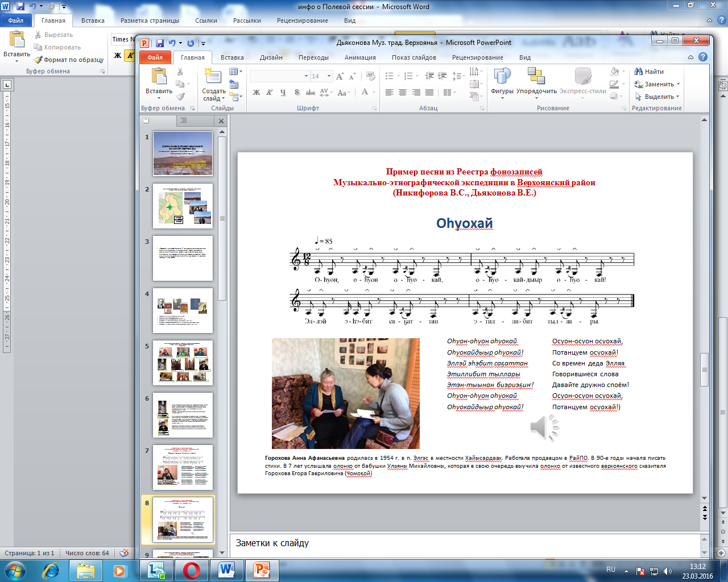Click the PowerPoint Paste clipboard icon
The image size is (728, 582).
point(159,76)
